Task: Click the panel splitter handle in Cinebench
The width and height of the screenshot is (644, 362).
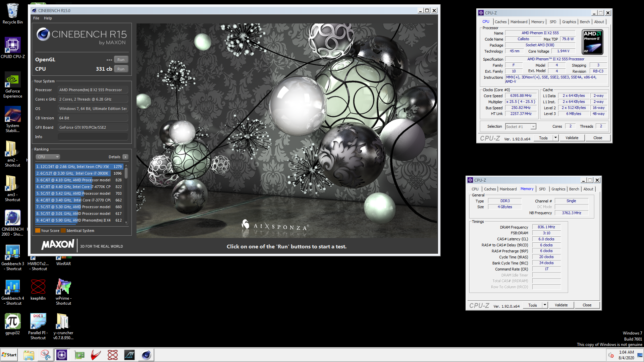Action: point(135,137)
